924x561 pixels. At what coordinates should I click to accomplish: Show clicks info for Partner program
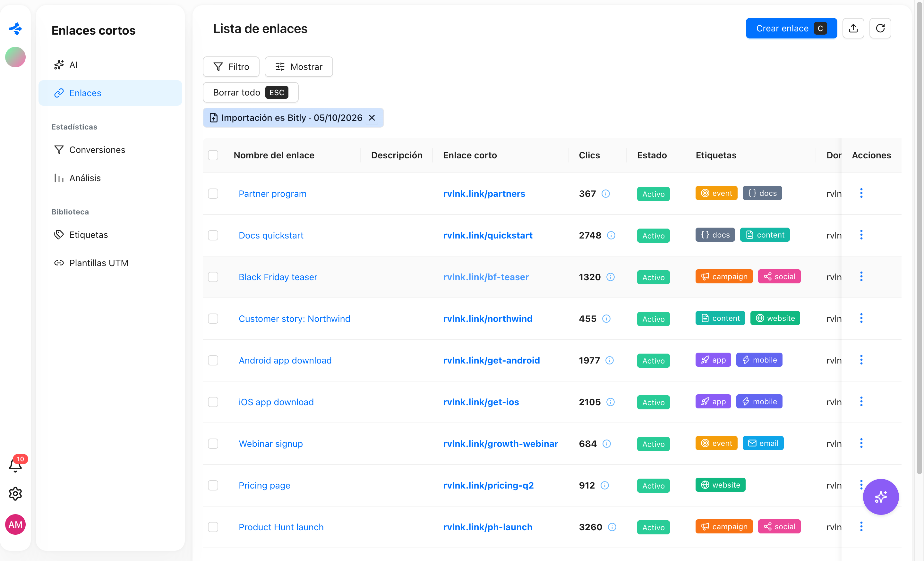point(606,194)
